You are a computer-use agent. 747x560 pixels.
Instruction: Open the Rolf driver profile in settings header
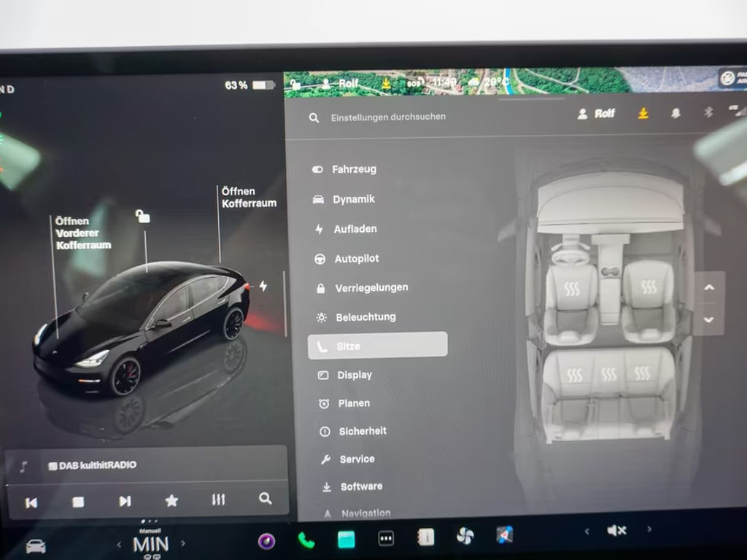(596, 114)
